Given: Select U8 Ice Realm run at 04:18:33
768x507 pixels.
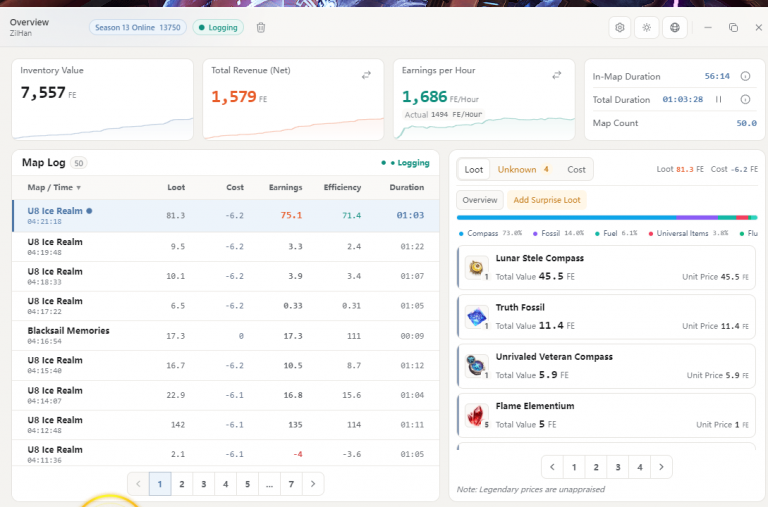Looking at the screenshot, I should point(225,276).
